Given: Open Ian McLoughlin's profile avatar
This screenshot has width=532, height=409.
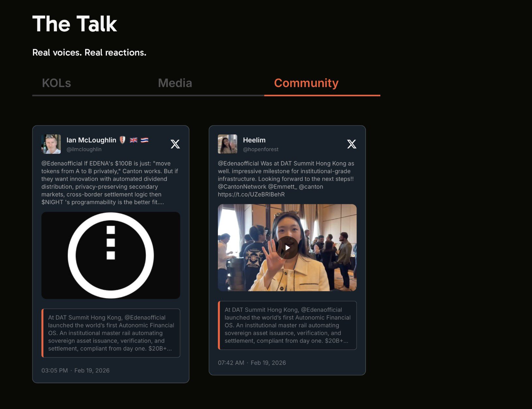Looking at the screenshot, I should coord(51,144).
